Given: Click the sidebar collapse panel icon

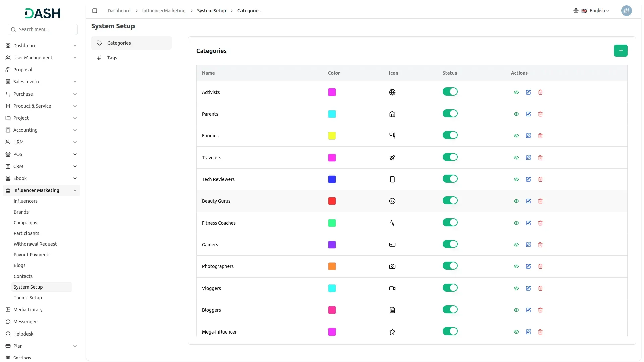Looking at the screenshot, I should click(95, 11).
